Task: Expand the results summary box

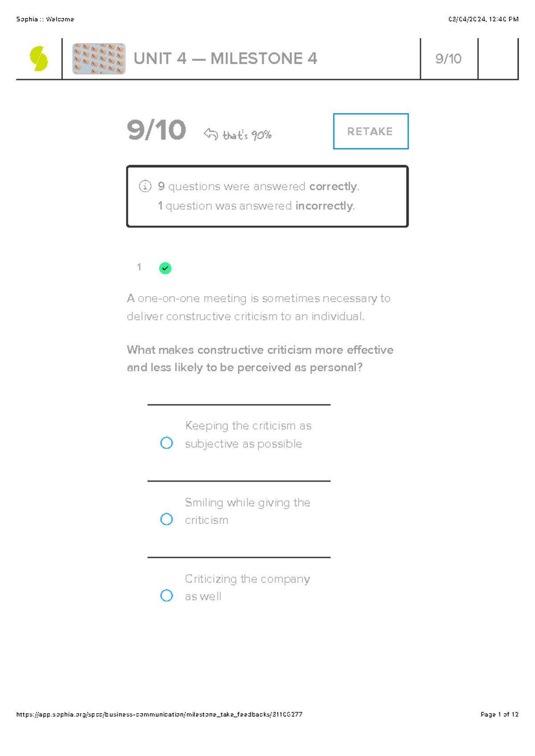Action: [x=267, y=196]
